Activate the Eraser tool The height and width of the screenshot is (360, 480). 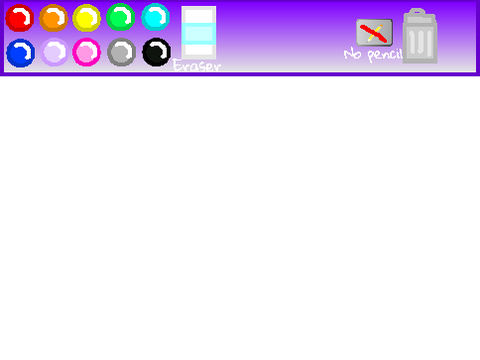[x=199, y=33]
